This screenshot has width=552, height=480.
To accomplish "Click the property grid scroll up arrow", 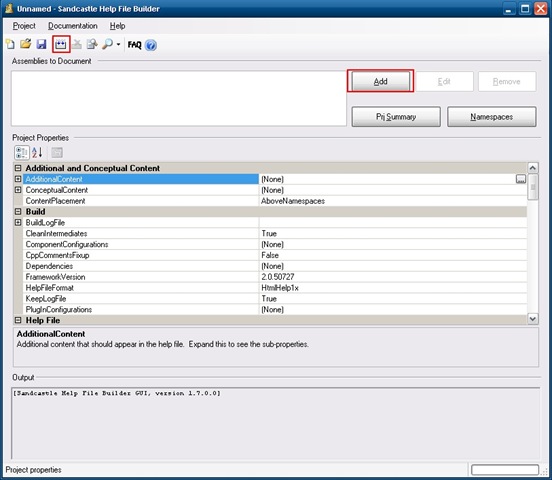I will [x=533, y=168].
